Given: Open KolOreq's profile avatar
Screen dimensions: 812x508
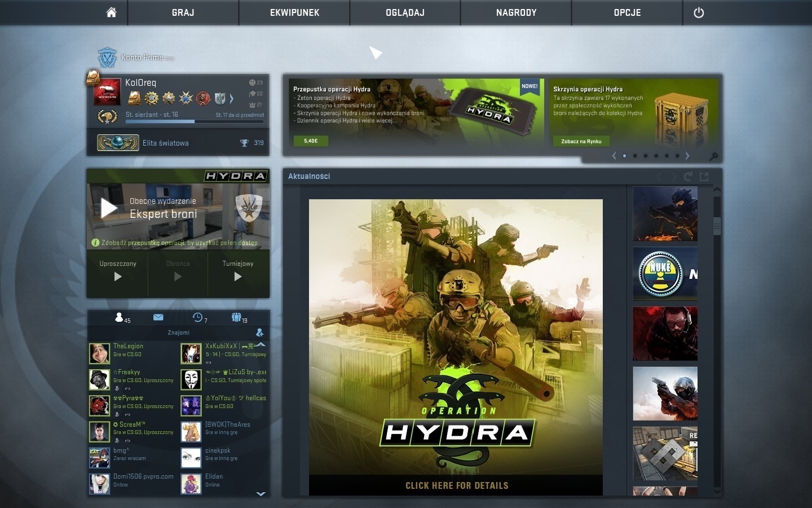Looking at the screenshot, I should (x=107, y=92).
